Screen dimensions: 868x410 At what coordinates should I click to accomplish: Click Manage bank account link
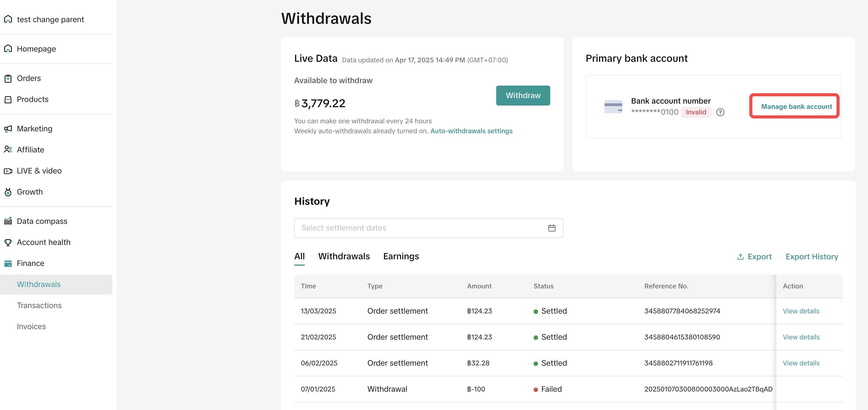tap(796, 107)
